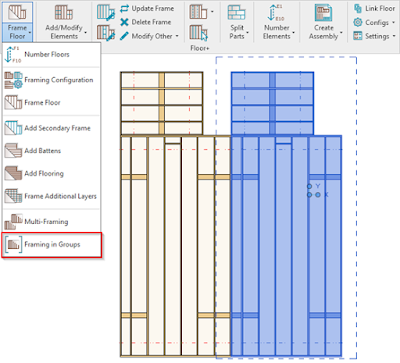Choose Framing in Groups menu item

pyautogui.click(x=52, y=245)
